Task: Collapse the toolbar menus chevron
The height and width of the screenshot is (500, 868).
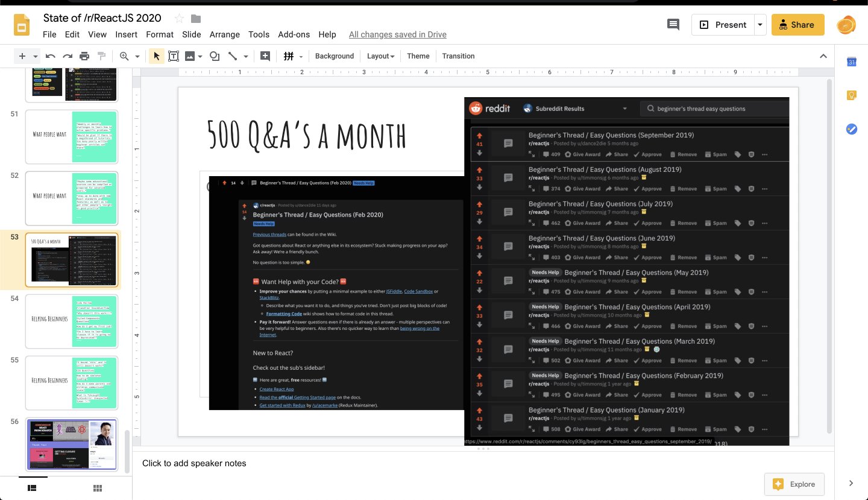Action: coord(823,56)
